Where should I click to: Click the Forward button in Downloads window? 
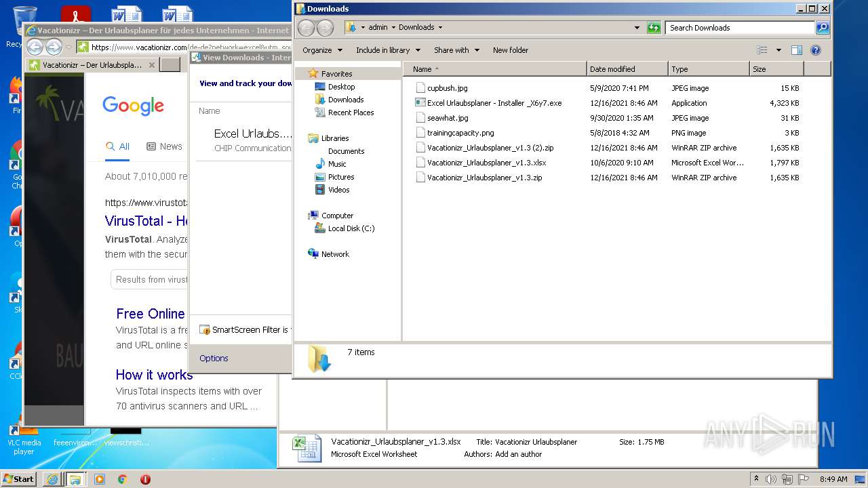point(325,28)
